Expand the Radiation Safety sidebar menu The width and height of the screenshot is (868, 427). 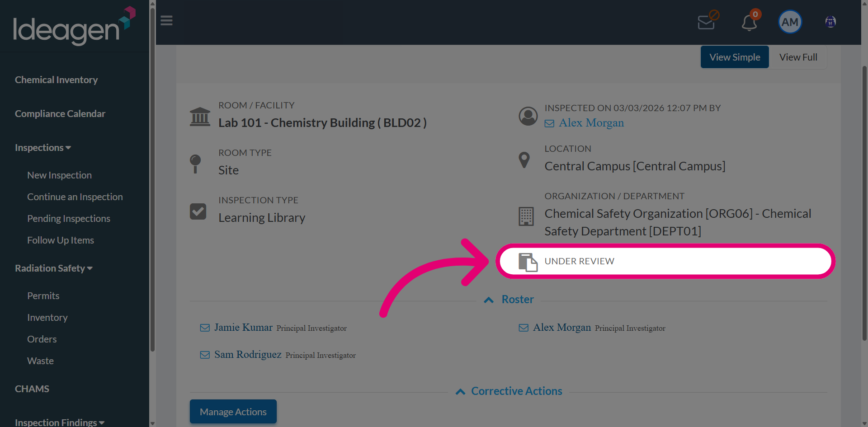click(x=54, y=268)
